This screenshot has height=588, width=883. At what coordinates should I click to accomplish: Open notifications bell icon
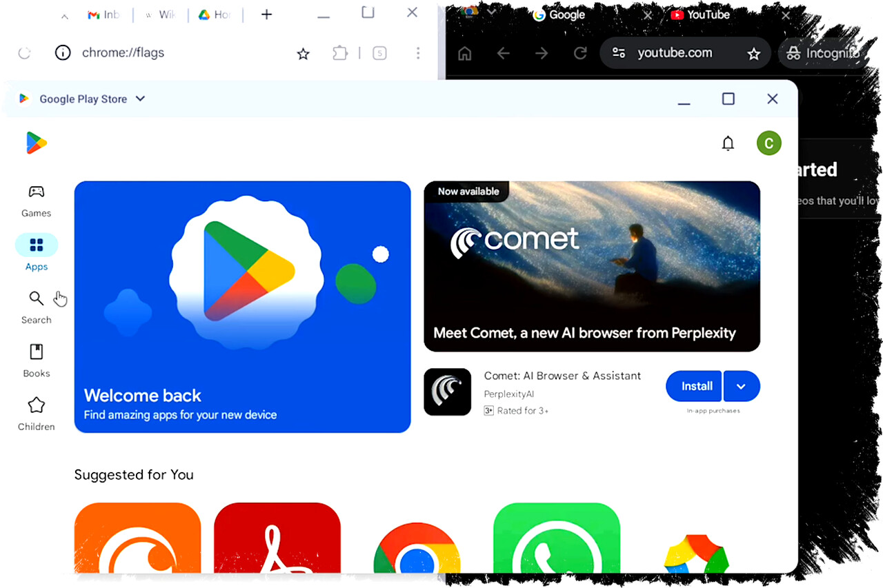point(728,143)
